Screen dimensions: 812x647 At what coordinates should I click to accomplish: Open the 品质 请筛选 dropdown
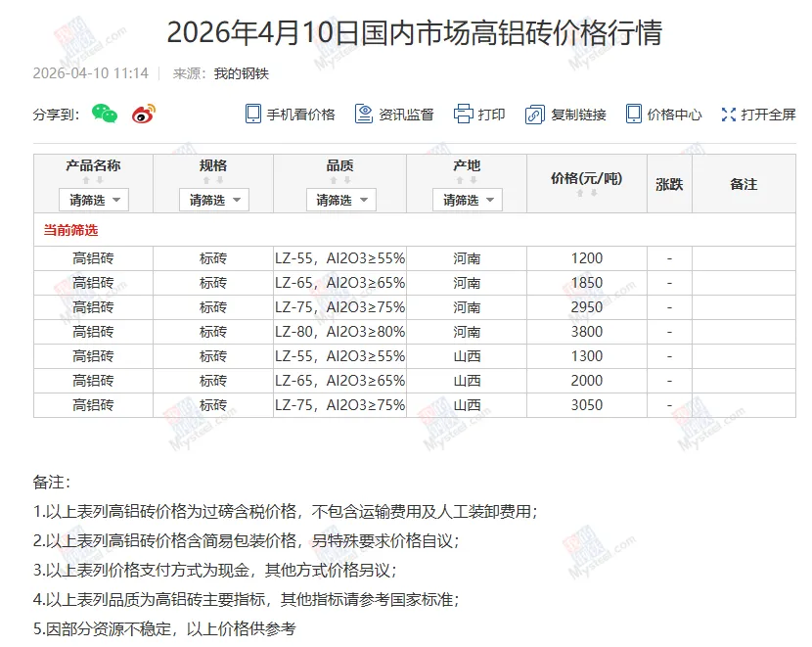(341, 200)
